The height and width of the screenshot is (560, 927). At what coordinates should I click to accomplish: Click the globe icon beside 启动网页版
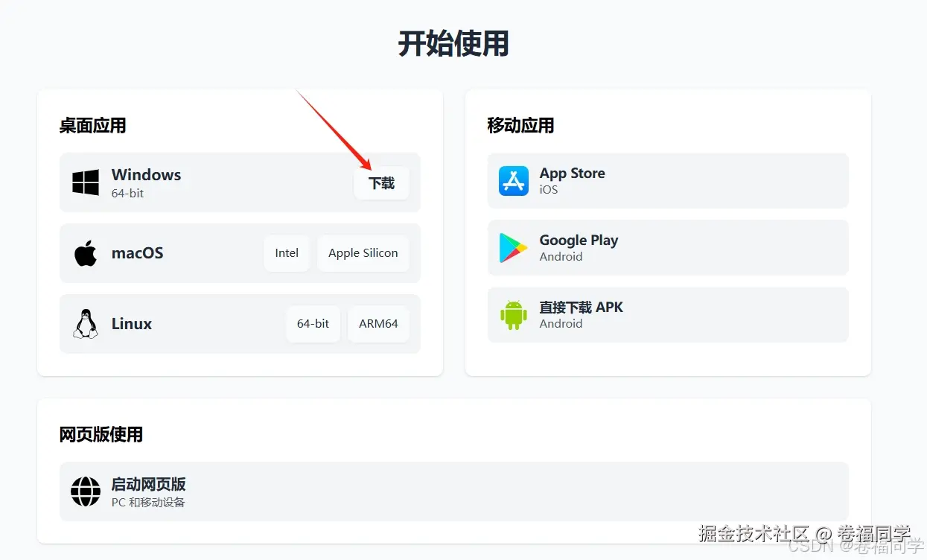(85, 491)
